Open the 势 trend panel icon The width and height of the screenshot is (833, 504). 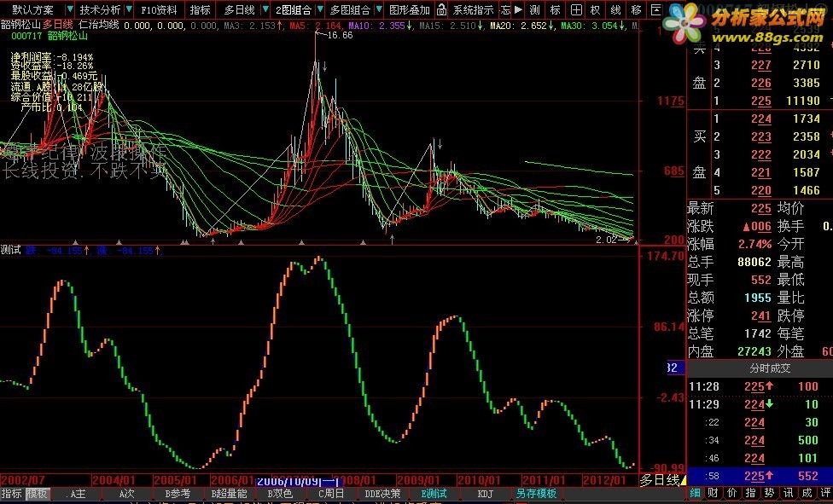point(769,493)
